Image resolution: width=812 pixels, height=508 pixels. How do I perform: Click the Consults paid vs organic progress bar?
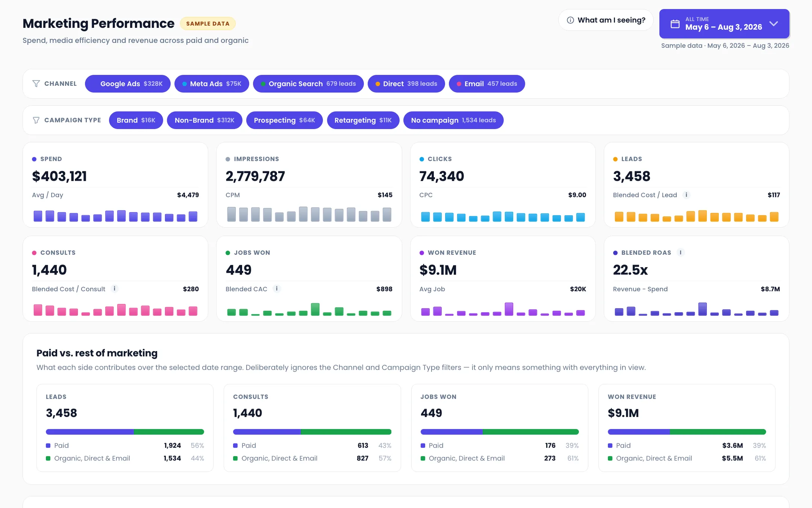coord(312,432)
